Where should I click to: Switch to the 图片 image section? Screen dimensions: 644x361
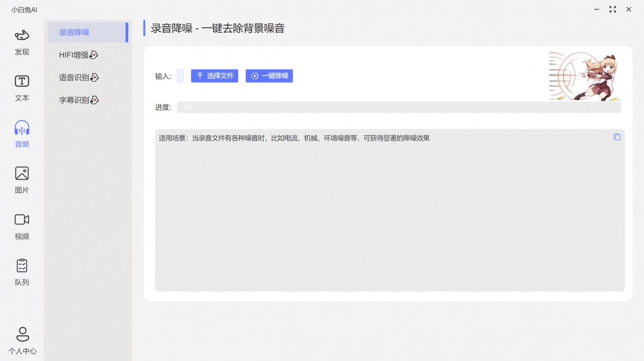(21, 179)
